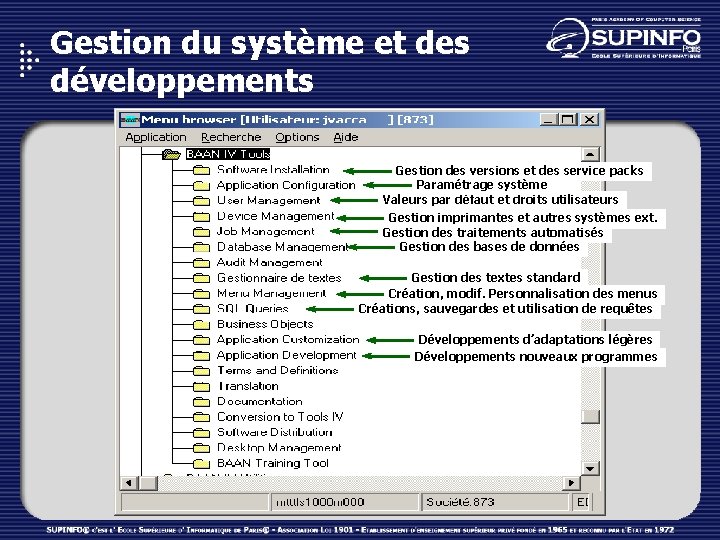720x540 pixels.
Task: Select Application Customization in the tree
Action: [288, 340]
